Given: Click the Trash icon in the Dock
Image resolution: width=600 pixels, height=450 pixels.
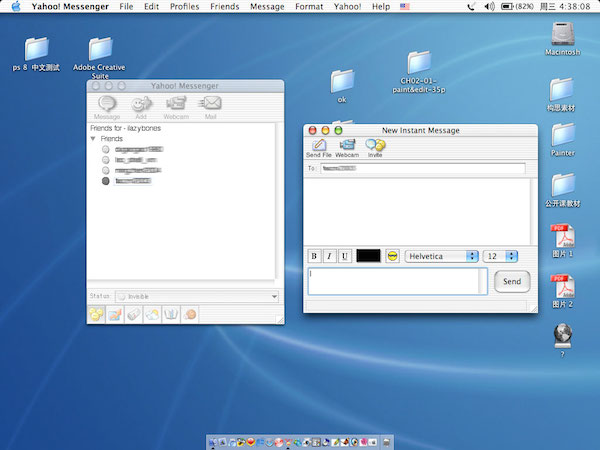Looking at the screenshot, I should (387, 442).
